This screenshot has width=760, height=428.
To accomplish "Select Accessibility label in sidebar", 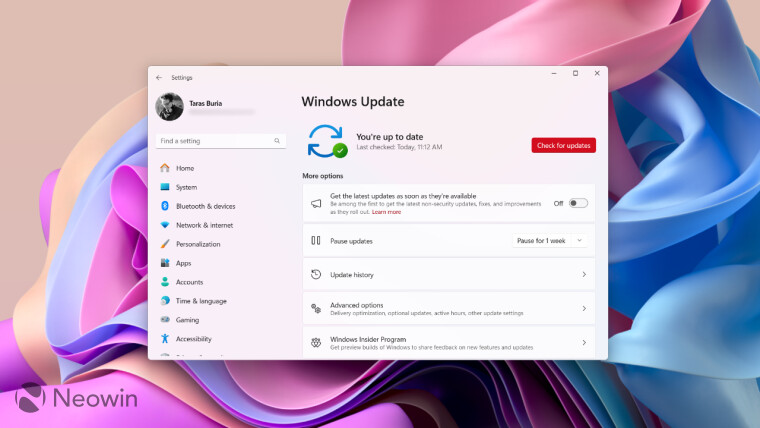I will click(x=194, y=339).
